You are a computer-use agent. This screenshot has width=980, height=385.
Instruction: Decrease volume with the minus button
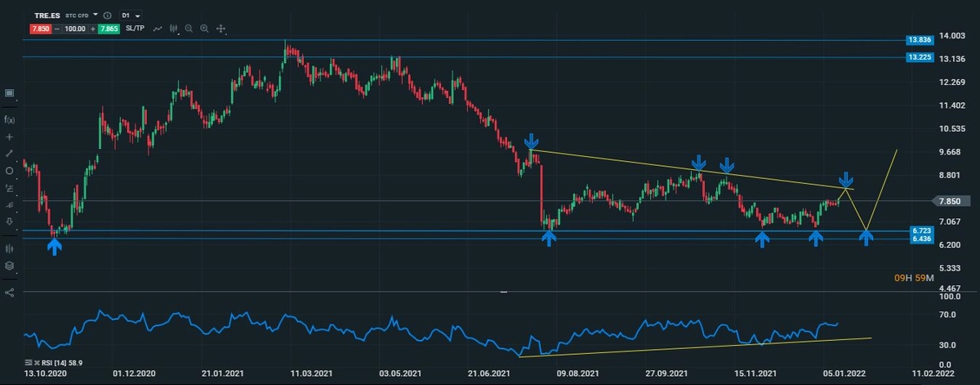coord(59,29)
